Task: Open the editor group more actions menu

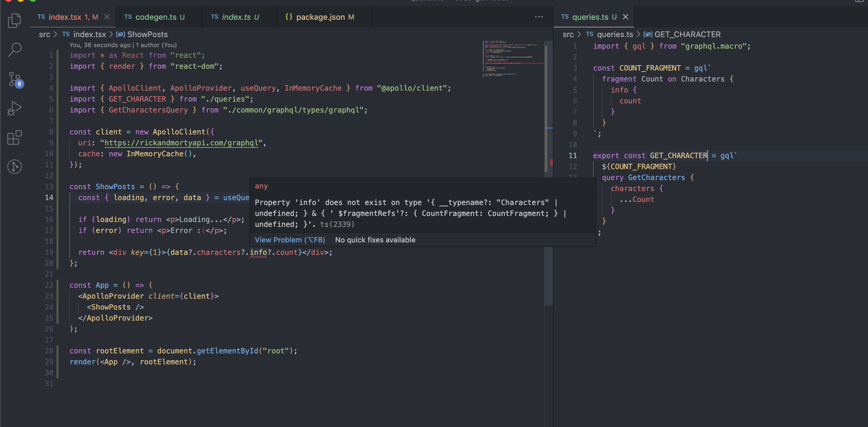Action: pos(538,17)
